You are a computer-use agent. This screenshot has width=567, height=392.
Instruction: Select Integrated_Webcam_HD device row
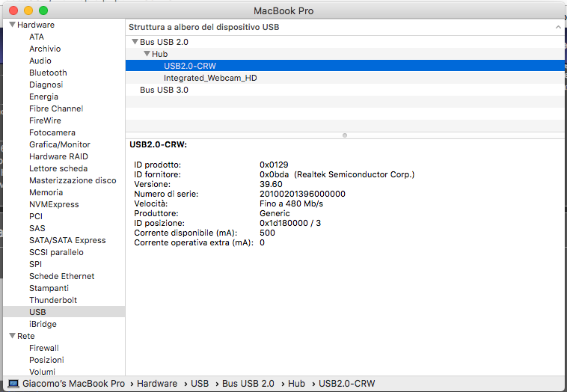coord(345,78)
